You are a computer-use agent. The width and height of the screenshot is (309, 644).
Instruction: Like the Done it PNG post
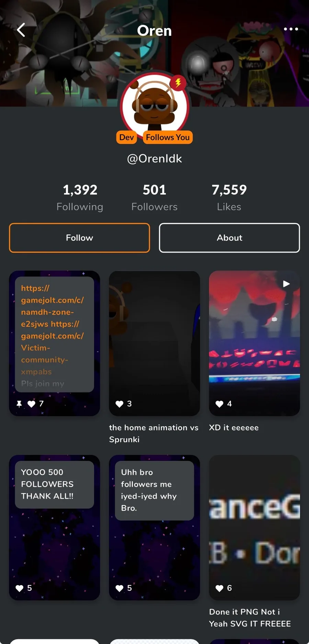(219, 588)
